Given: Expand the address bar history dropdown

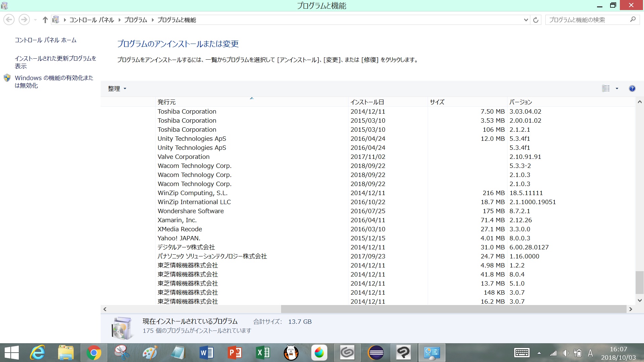Looking at the screenshot, I should pos(526,20).
